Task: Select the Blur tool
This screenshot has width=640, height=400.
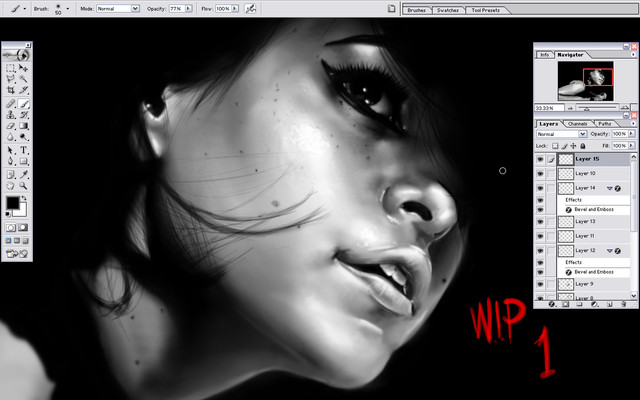Action: pos(11,137)
